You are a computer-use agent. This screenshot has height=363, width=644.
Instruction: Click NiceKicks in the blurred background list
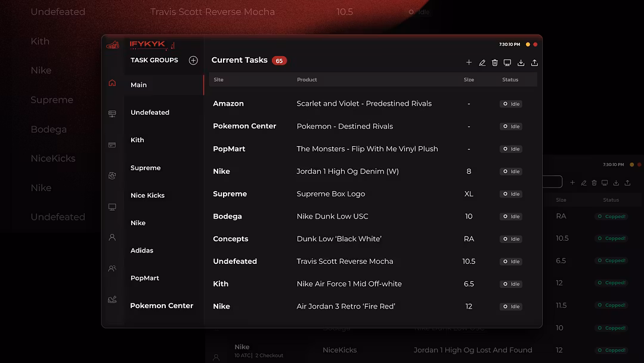click(x=53, y=159)
